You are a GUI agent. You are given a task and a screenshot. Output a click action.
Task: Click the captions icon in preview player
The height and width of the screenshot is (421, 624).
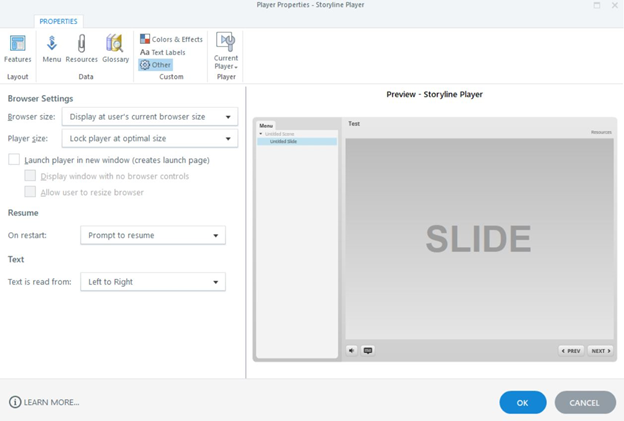pos(368,351)
